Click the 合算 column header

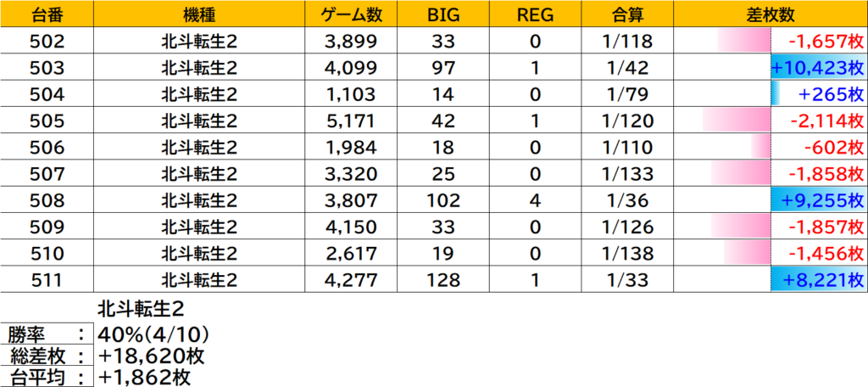[x=628, y=14]
